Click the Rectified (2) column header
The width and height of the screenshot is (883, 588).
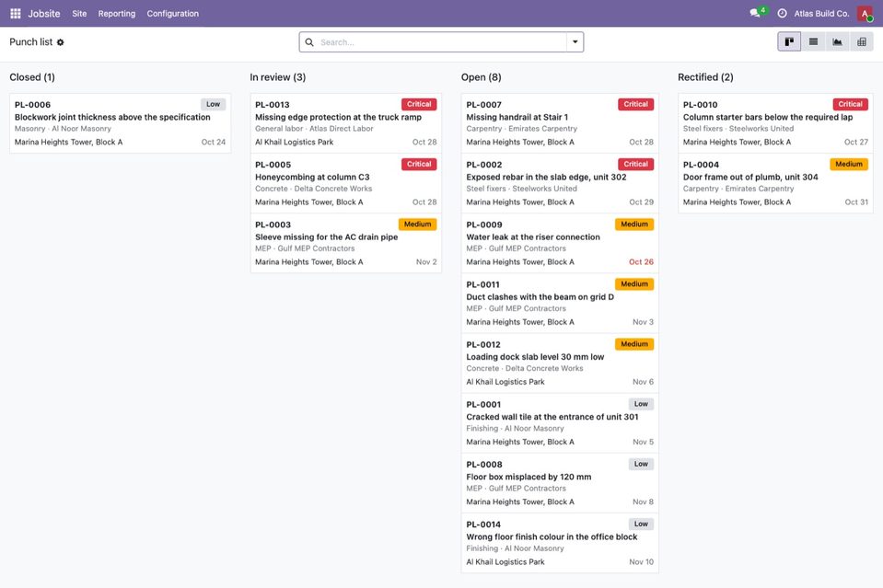pos(705,77)
